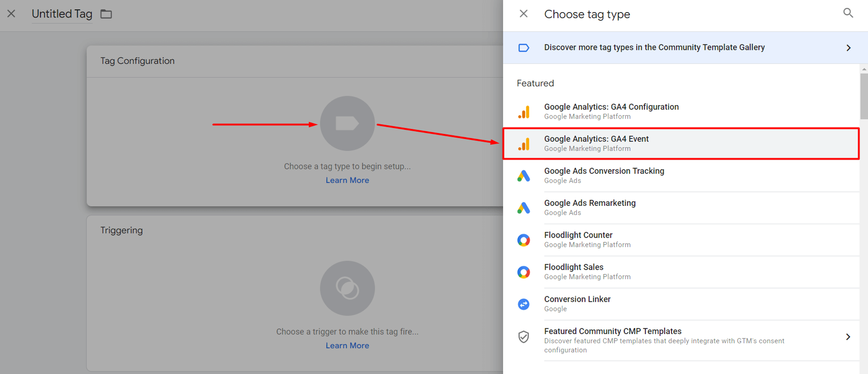This screenshot has width=868, height=374.
Task: Expand the Community Template Gallery chevron
Action: pos(848,48)
